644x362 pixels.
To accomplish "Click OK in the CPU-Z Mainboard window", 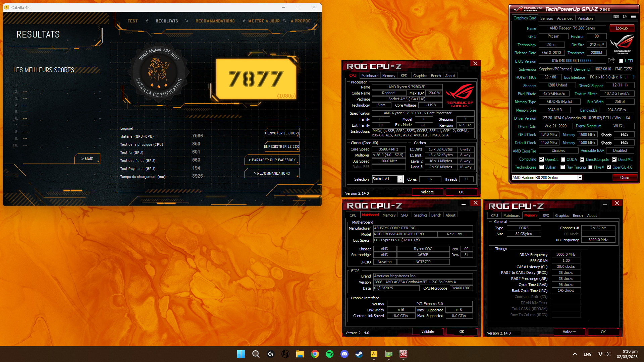I will point(462,331).
